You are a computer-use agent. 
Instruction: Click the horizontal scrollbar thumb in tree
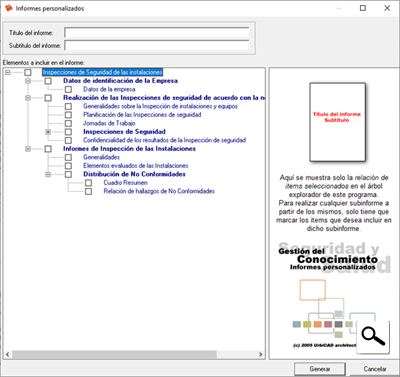(114, 354)
